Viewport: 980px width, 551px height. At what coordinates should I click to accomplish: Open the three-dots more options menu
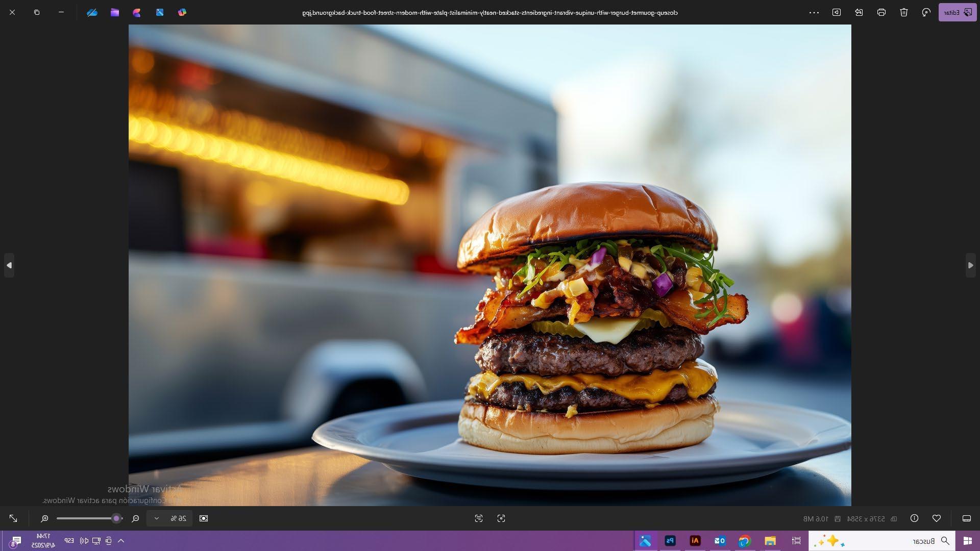pyautogui.click(x=814, y=12)
